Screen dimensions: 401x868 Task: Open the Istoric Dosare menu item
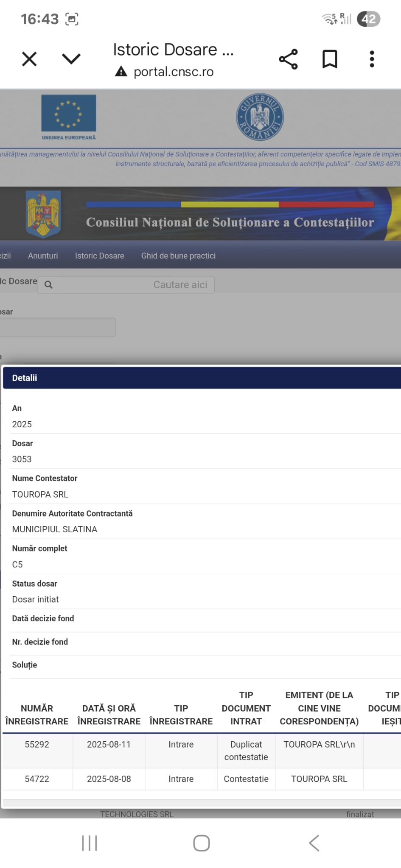[99, 256]
